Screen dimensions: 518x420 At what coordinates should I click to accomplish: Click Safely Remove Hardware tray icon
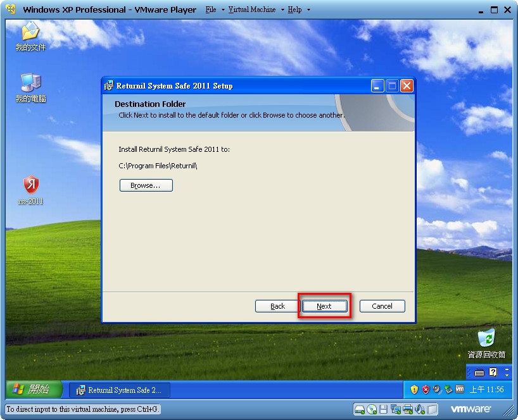448,390
